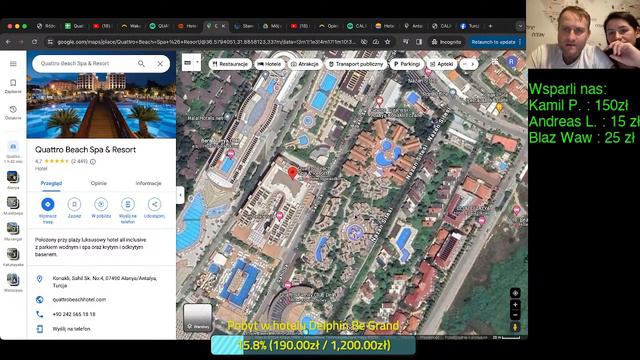Click the Incognito indicator button
The height and width of the screenshot is (360, 640).
point(446,42)
